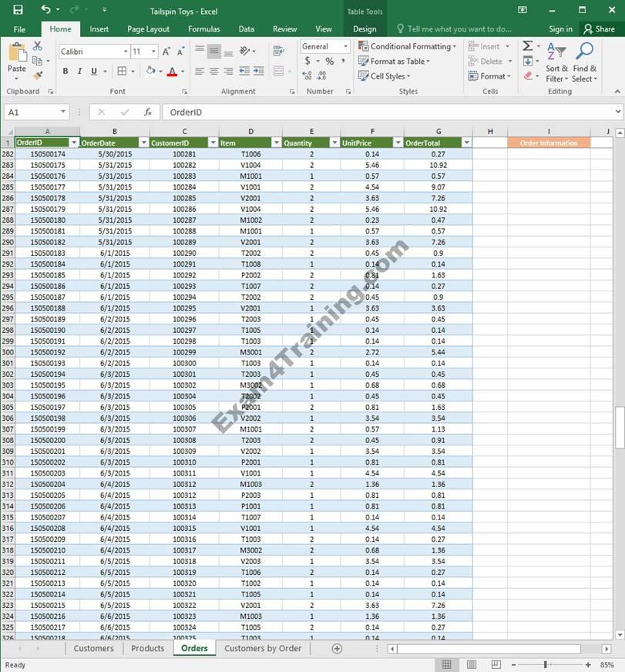This screenshot has height=672, width=625.
Task: Switch to the Customers by Order sheet
Action: tap(263, 648)
